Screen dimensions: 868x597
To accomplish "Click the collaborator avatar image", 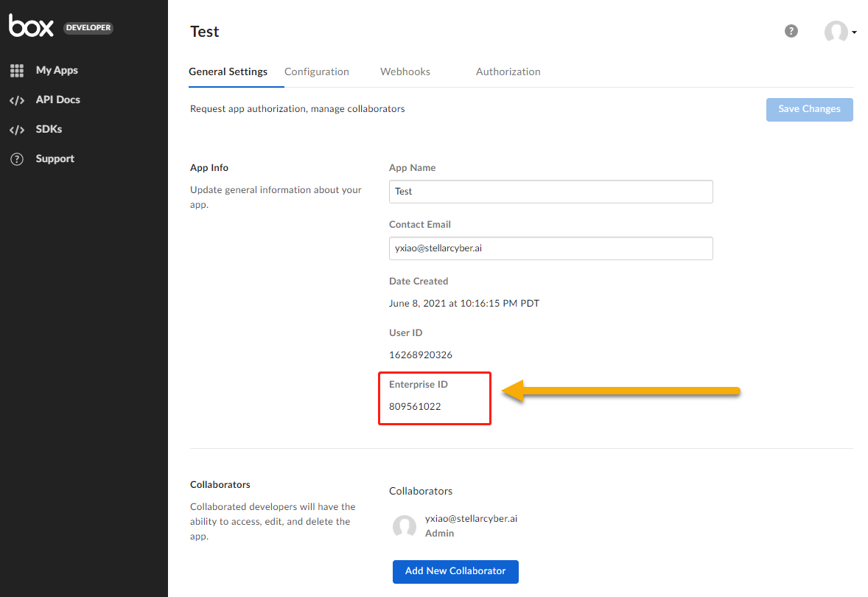I will tap(405, 526).
